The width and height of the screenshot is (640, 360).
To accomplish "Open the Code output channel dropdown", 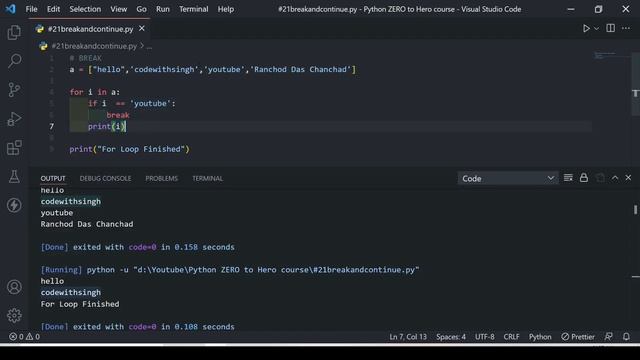I will (x=507, y=178).
